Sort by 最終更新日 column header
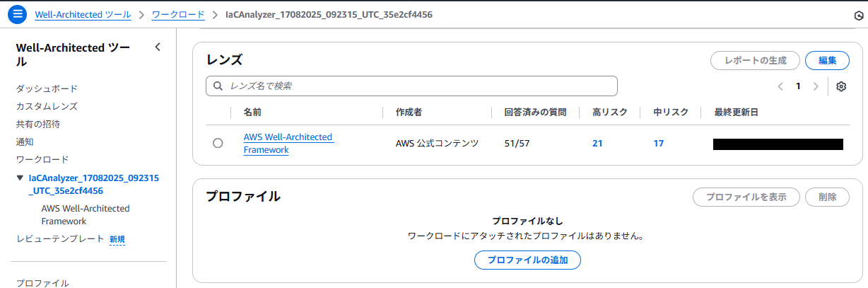868x288 pixels. coord(737,112)
